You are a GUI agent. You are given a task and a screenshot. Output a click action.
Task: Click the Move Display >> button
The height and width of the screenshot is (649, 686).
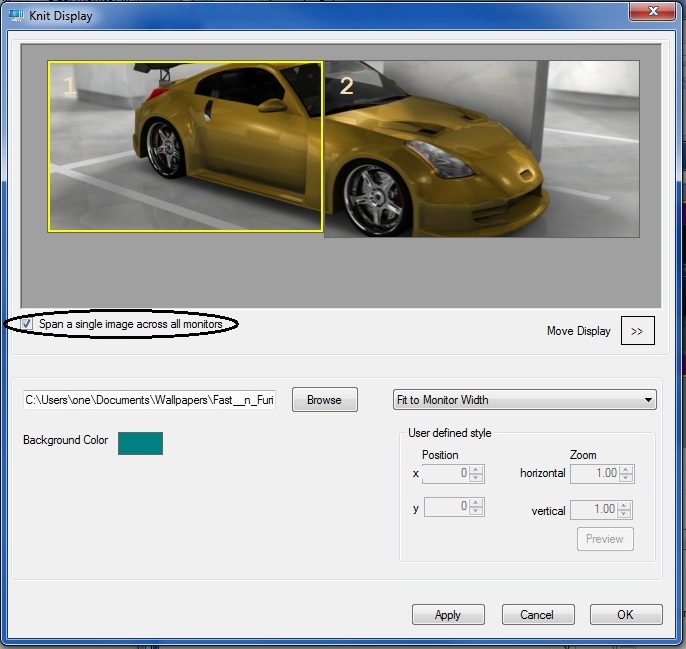[637, 331]
